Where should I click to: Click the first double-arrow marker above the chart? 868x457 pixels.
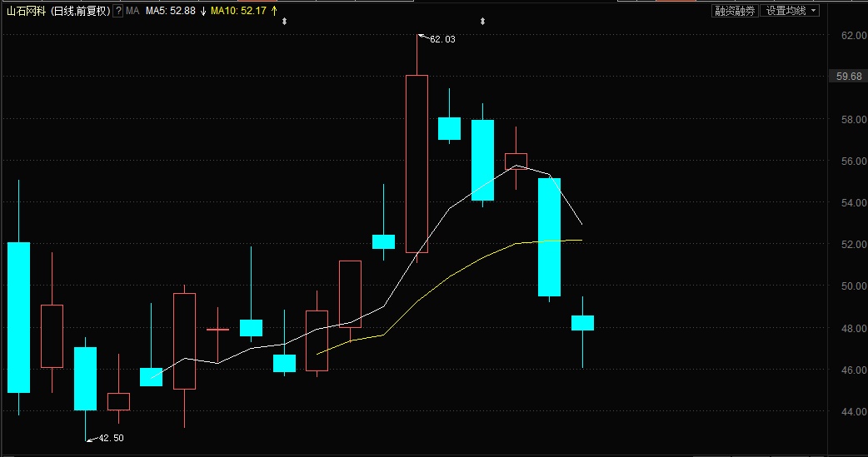284,21
